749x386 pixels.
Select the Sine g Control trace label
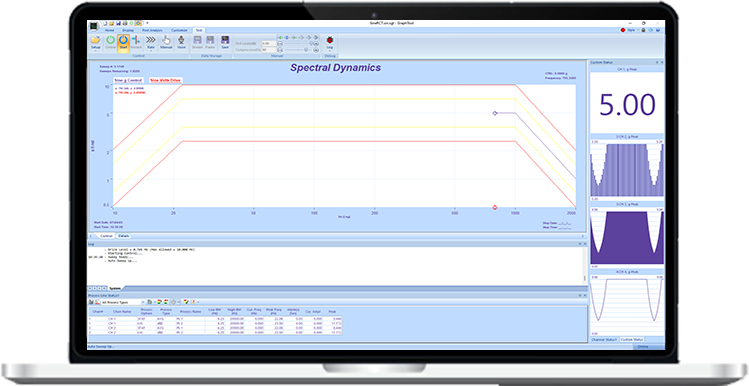coord(128,80)
